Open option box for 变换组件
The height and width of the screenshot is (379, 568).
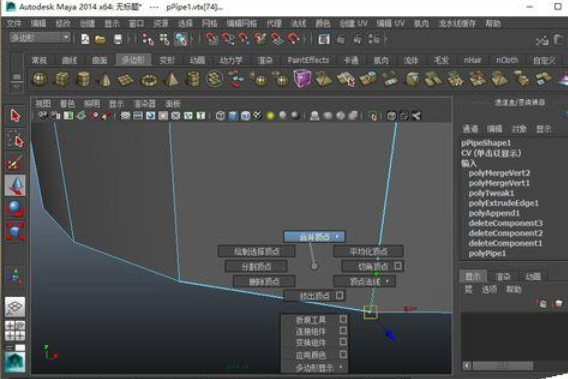click(343, 342)
